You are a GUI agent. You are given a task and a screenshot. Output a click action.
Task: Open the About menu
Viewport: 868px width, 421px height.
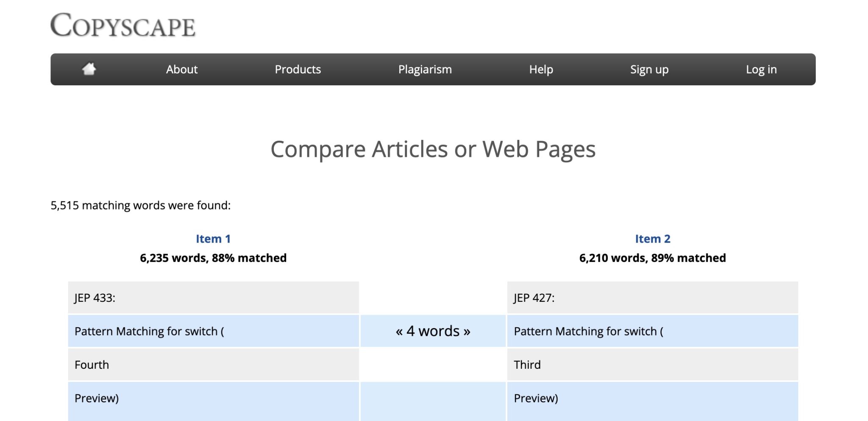181,69
